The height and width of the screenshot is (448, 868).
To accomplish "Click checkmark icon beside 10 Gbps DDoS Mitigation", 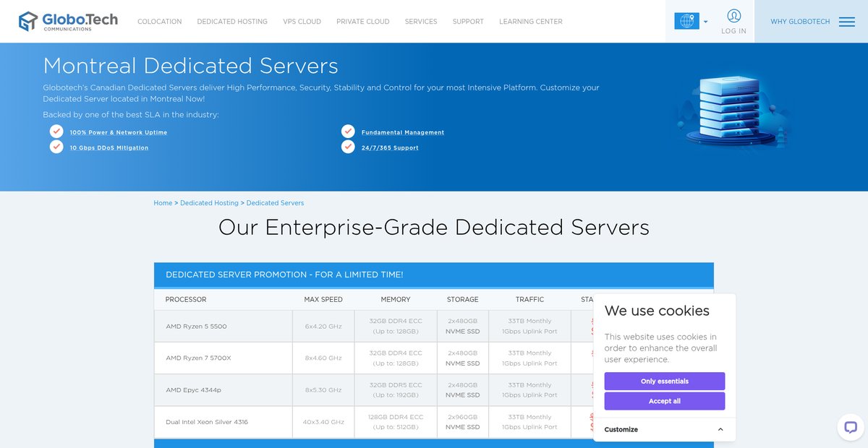I will [56, 147].
